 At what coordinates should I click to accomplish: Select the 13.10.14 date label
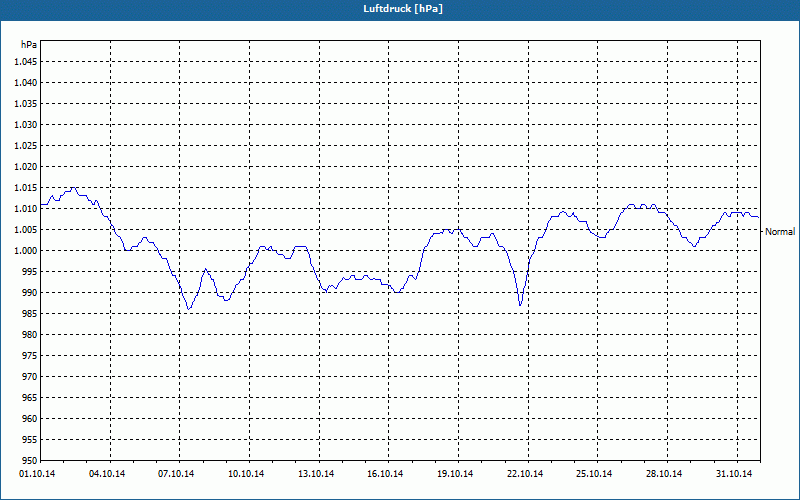pyautogui.click(x=316, y=474)
